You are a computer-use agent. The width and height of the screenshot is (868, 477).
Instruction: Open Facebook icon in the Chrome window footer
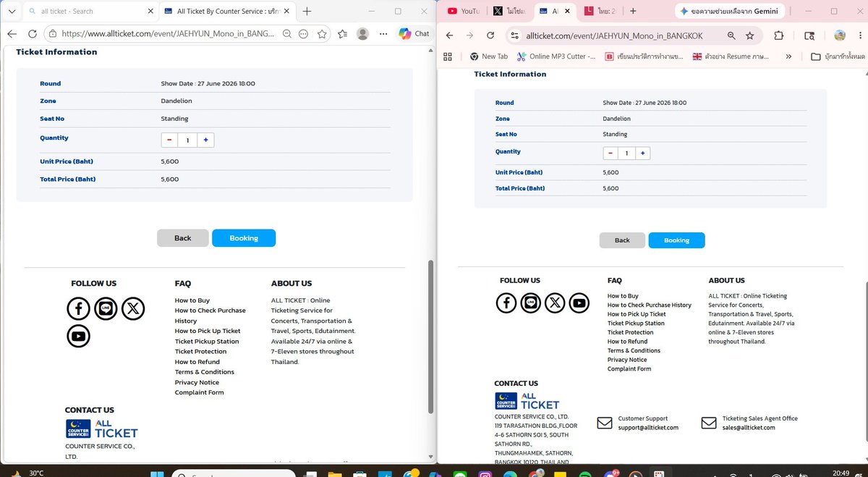506,303
